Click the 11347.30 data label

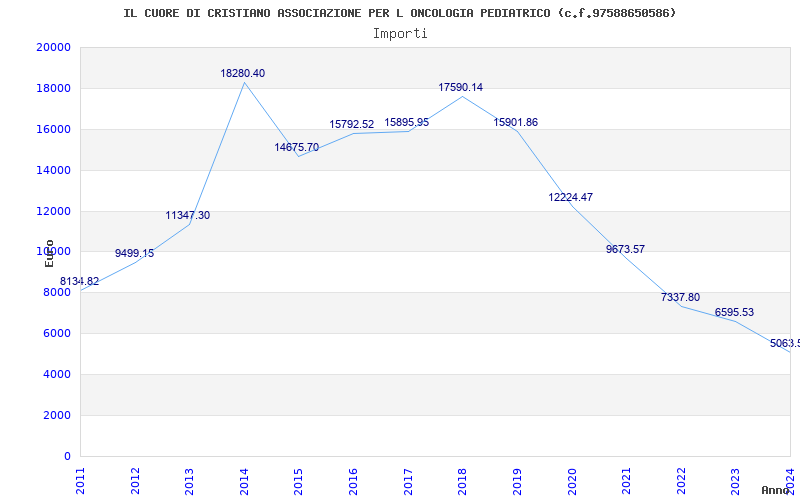point(187,216)
